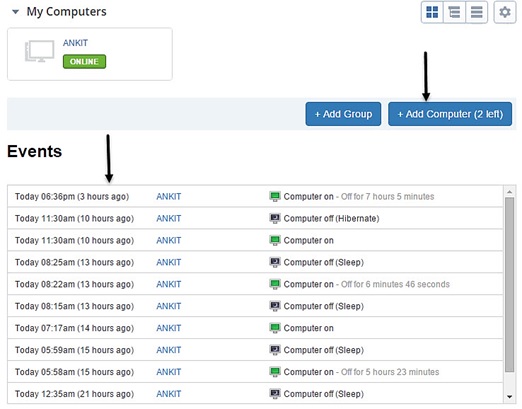
Task: Click the + Add Group button
Action: [343, 114]
